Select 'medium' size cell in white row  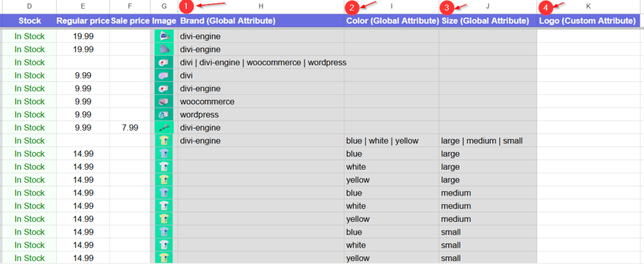tap(487, 206)
